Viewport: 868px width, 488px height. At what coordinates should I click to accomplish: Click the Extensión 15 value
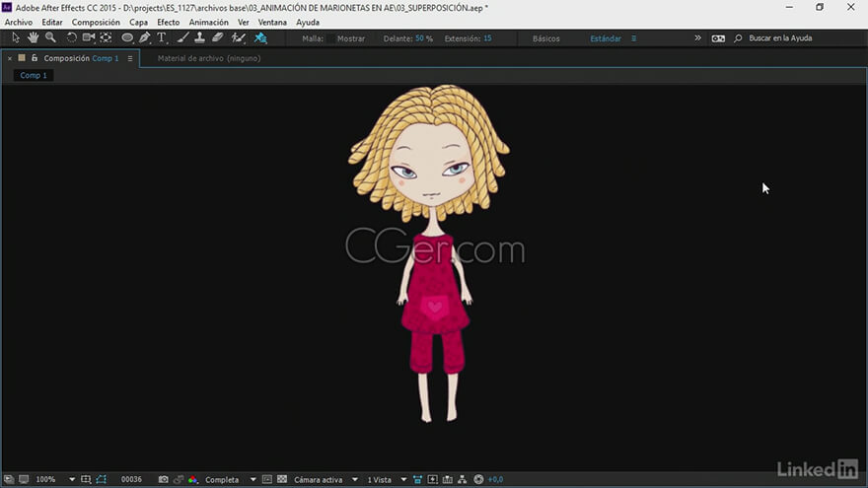click(x=487, y=38)
